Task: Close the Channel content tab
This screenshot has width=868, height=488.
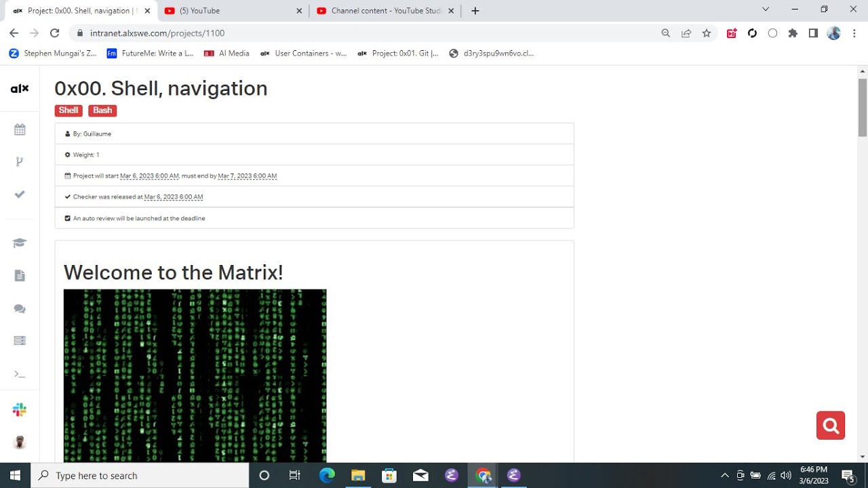Action: click(451, 11)
